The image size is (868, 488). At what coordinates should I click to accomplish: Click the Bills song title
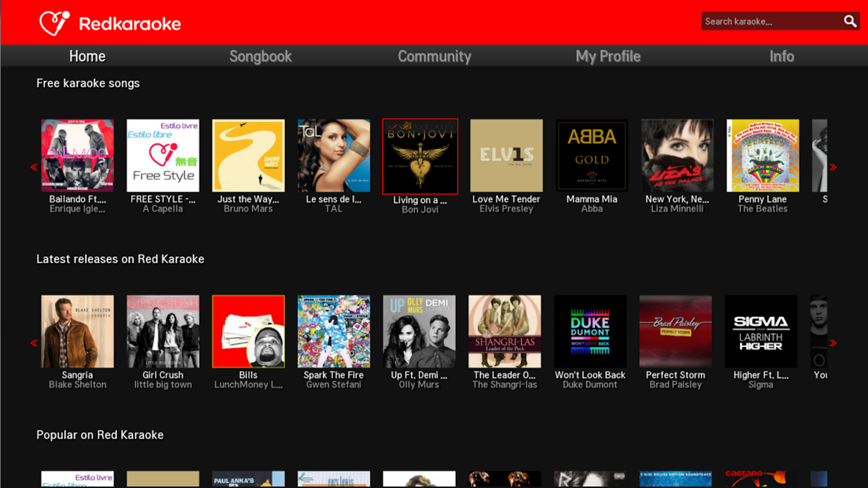click(248, 375)
